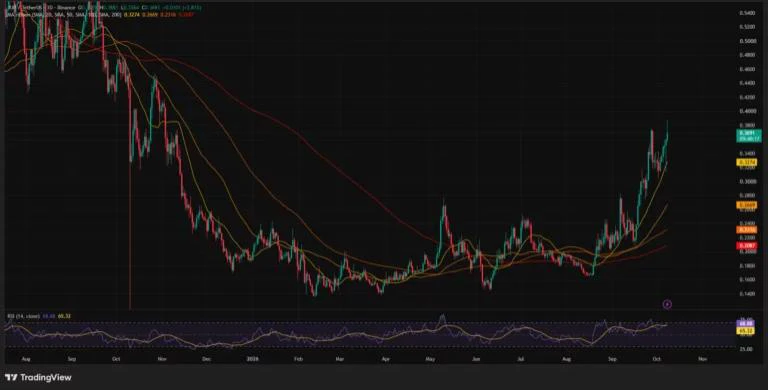Click the 0.1400 price axis tick
768x390 pixels.
(x=747, y=293)
